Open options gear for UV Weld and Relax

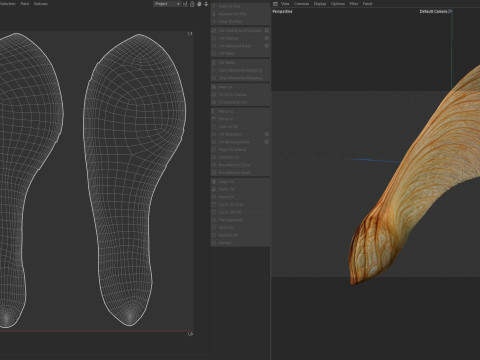click(x=267, y=46)
